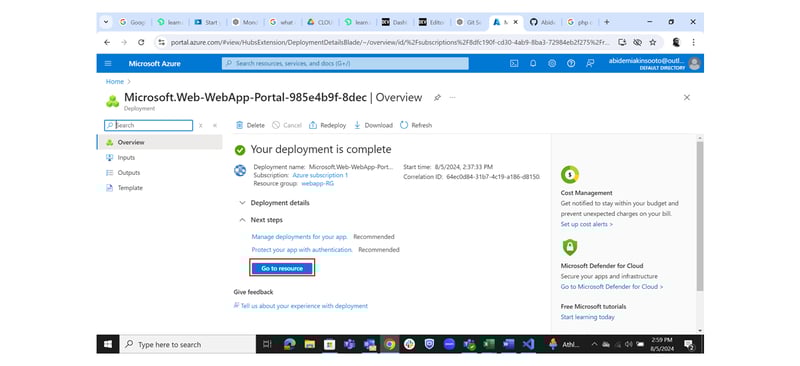This screenshot has width=800, height=366.
Task: Open the more options ellipsis beside Overview title
Action: 453,97
